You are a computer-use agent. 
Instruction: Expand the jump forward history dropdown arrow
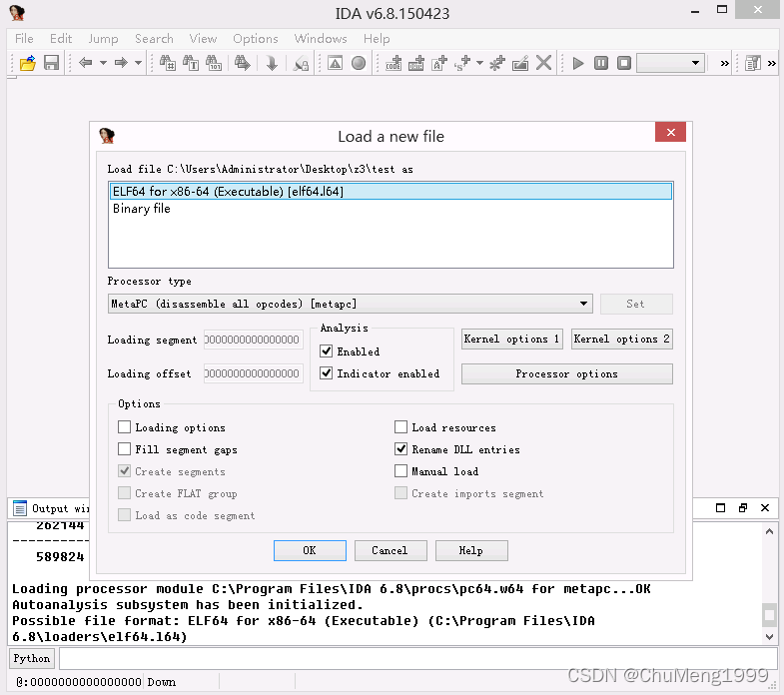[138, 63]
